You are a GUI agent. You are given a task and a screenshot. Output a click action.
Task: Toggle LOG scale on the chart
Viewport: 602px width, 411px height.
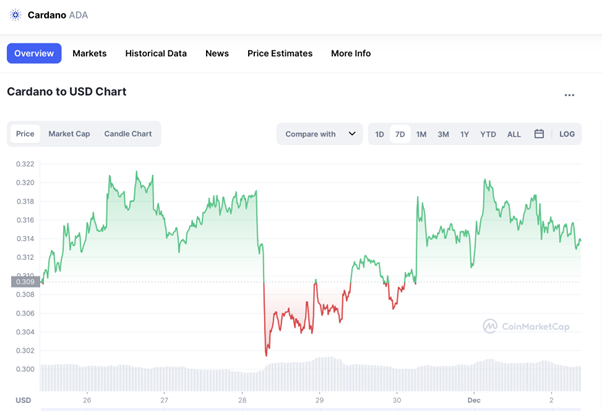pos(567,134)
